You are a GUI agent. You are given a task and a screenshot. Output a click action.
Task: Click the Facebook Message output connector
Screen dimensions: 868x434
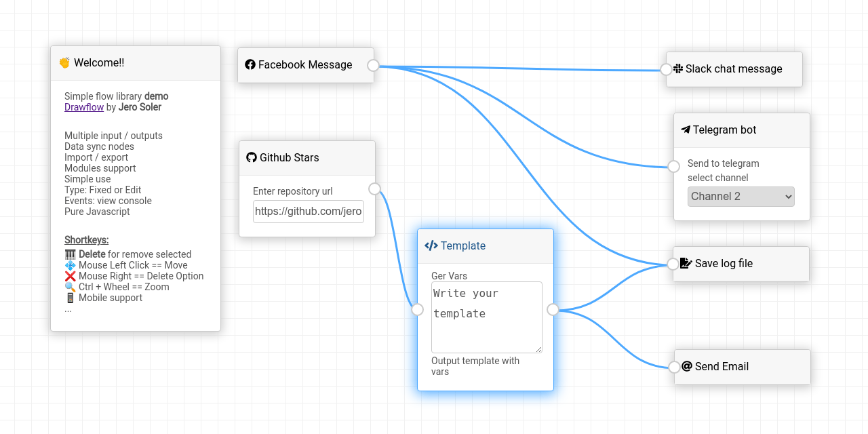[373, 65]
